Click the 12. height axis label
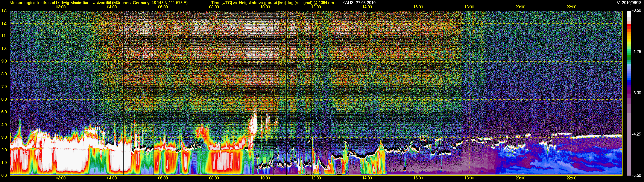The width and height of the screenshot is (644, 182). 4,23
